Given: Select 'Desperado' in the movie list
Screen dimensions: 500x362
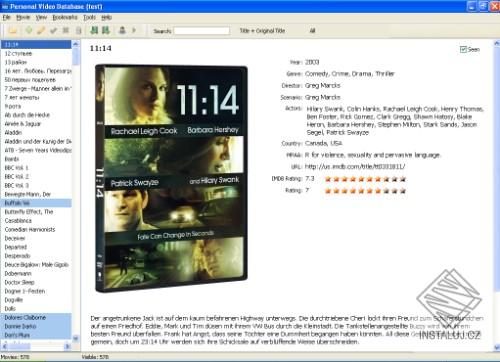Looking at the screenshot, I should click(x=36, y=256).
